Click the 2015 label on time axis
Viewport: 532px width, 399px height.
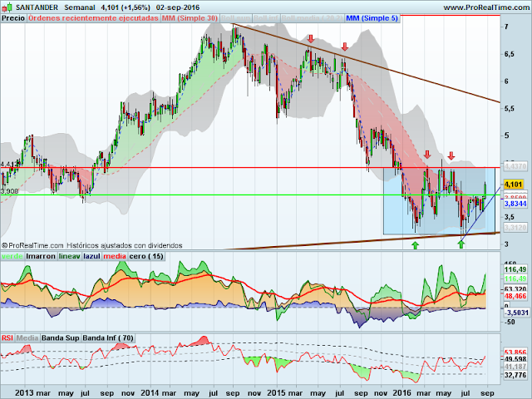pos(276,393)
